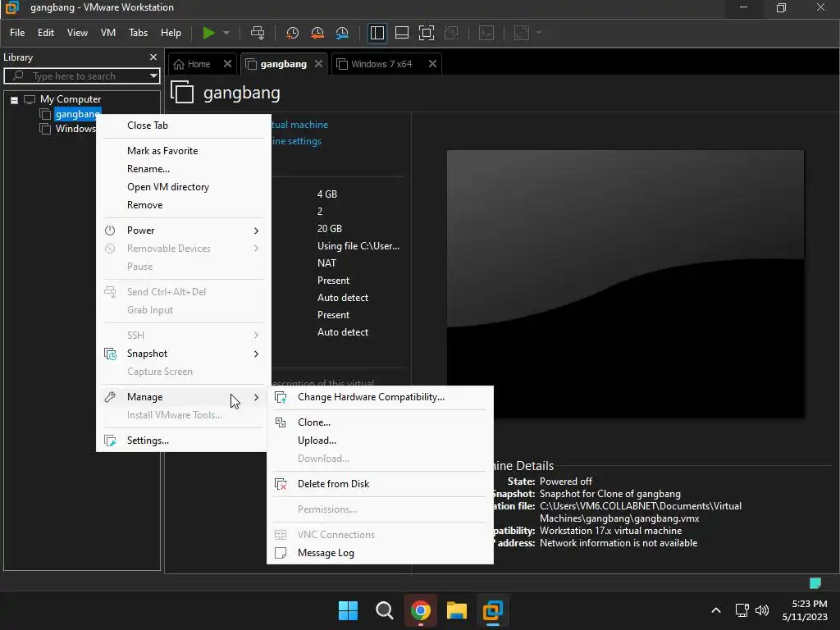This screenshot has height=630, width=840.
Task: Collapse the My Computer tree node
Action: (x=15, y=100)
